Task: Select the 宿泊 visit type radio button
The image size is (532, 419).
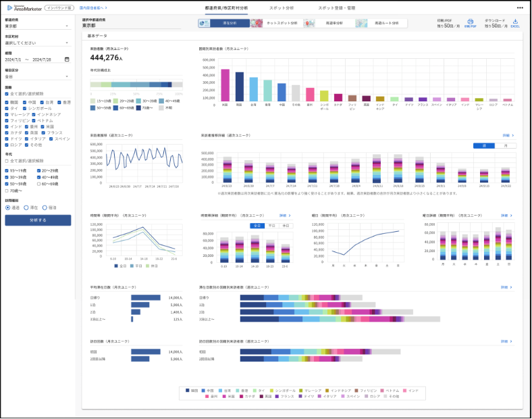Action: [x=45, y=207]
